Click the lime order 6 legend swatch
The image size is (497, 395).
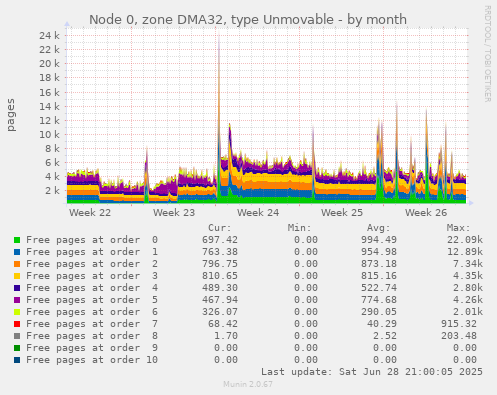[x=17, y=312]
